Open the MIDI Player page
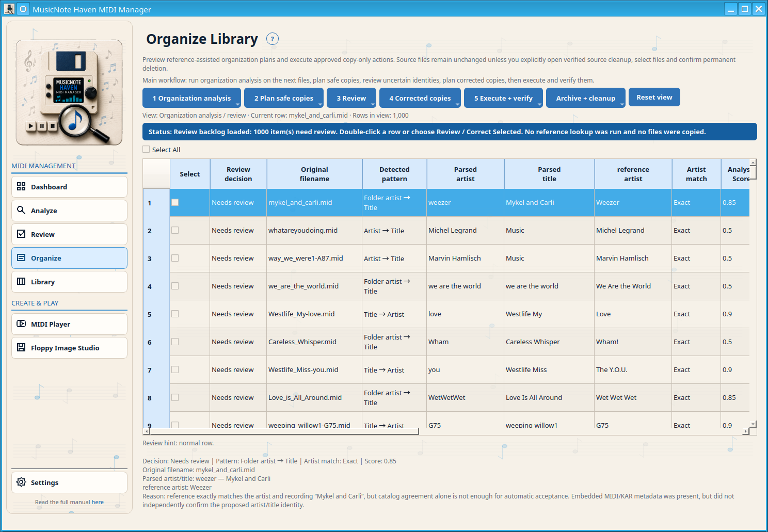768x532 pixels. click(x=69, y=324)
